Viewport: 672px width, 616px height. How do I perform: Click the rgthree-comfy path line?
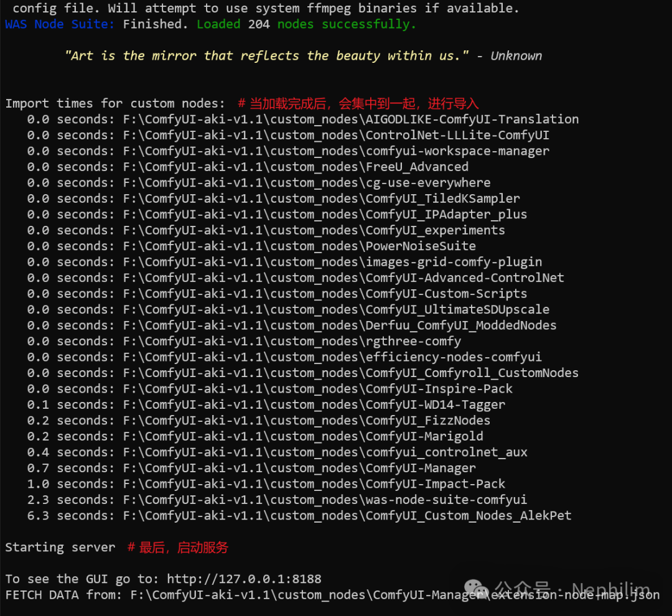(x=244, y=341)
